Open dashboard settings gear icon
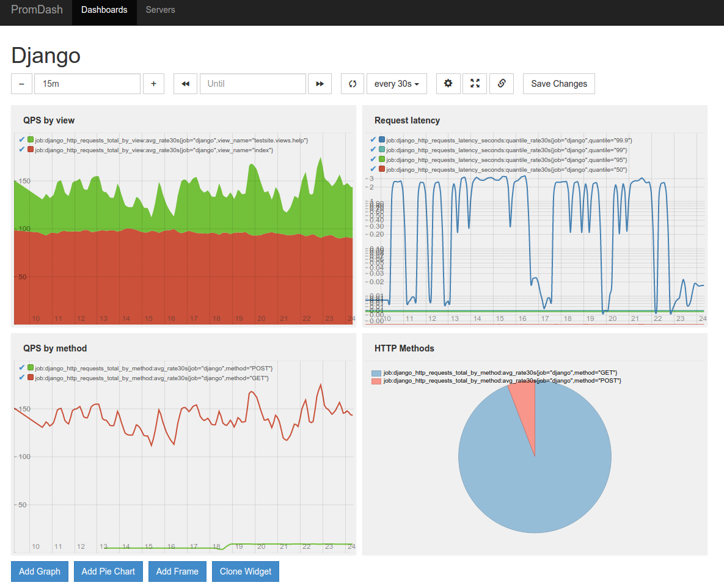Viewport: 724px width, 588px height. pyautogui.click(x=448, y=84)
